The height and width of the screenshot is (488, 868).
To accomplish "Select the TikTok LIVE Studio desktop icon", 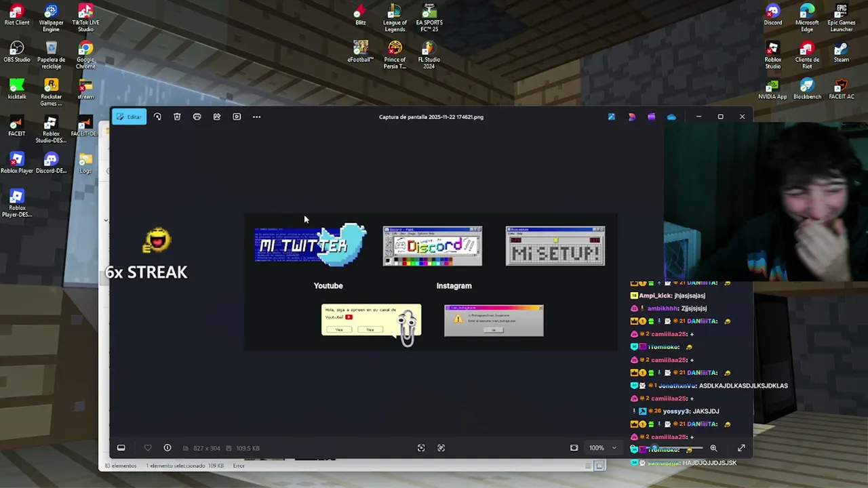I will 85,18.
